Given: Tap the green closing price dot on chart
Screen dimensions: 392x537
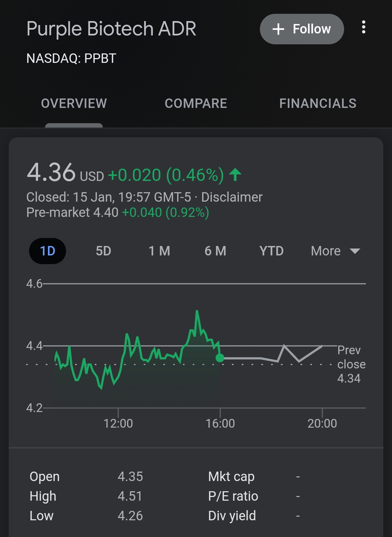Looking at the screenshot, I should (220, 358).
